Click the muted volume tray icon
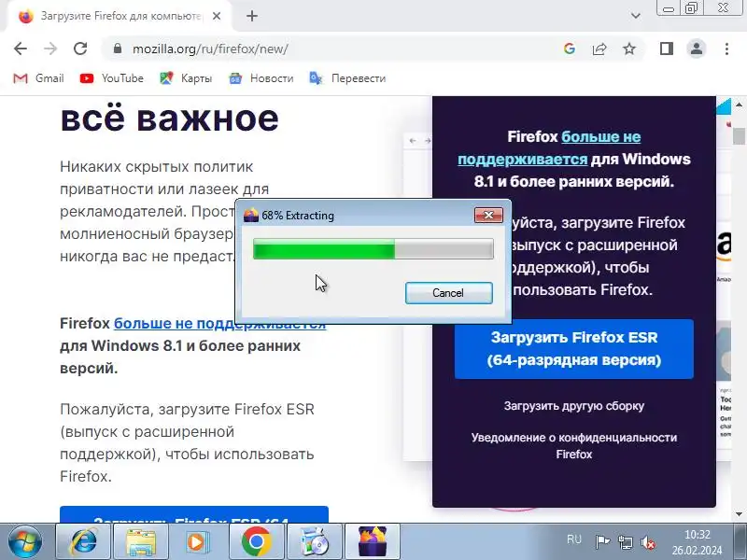The image size is (747, 560). [648, 542]
